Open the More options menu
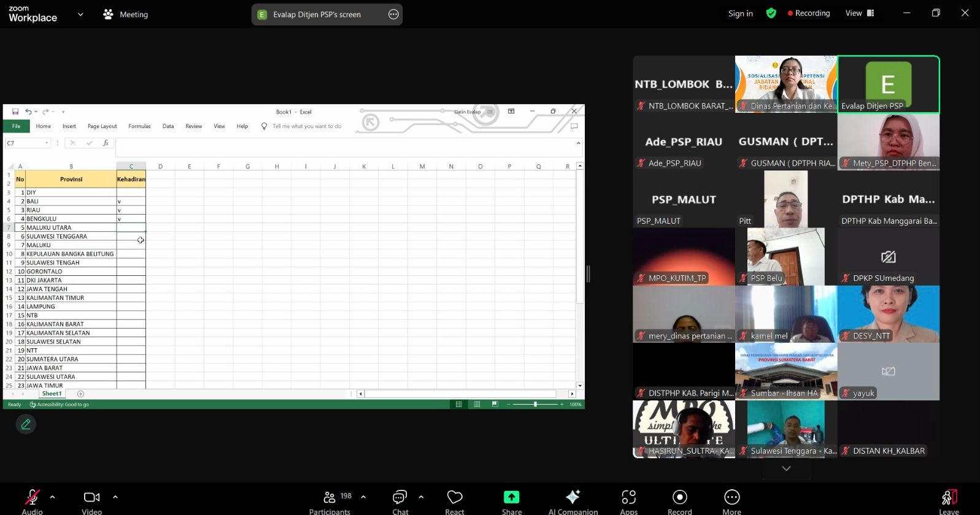This screenshot has height=515, width=980. click(731, 500)
